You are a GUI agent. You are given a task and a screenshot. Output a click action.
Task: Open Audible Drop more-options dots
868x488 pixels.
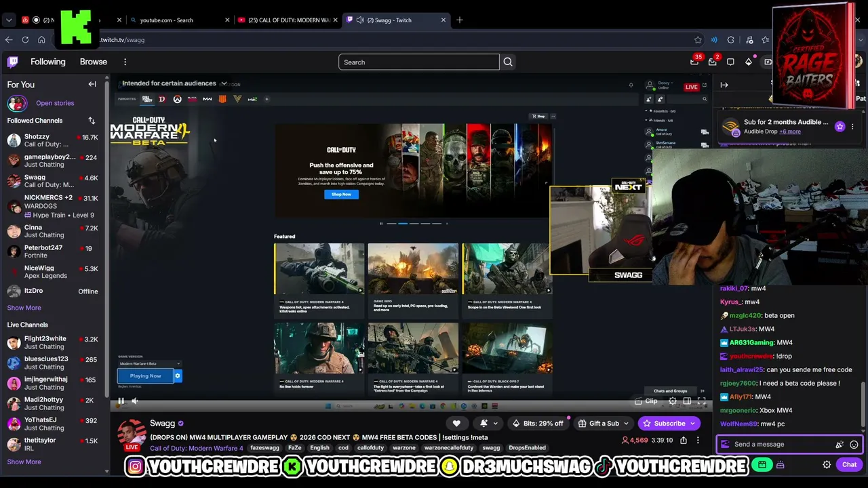click(852, 127)
